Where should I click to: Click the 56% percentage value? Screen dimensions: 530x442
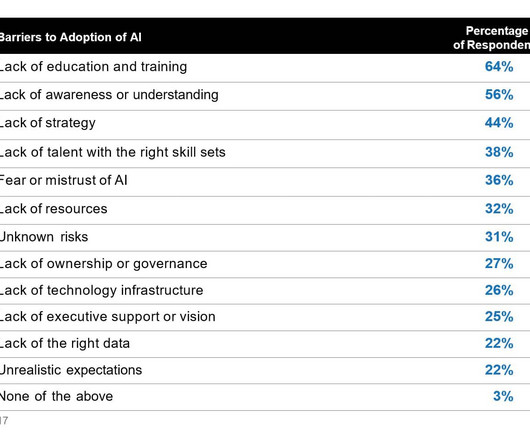pos(499,95)
